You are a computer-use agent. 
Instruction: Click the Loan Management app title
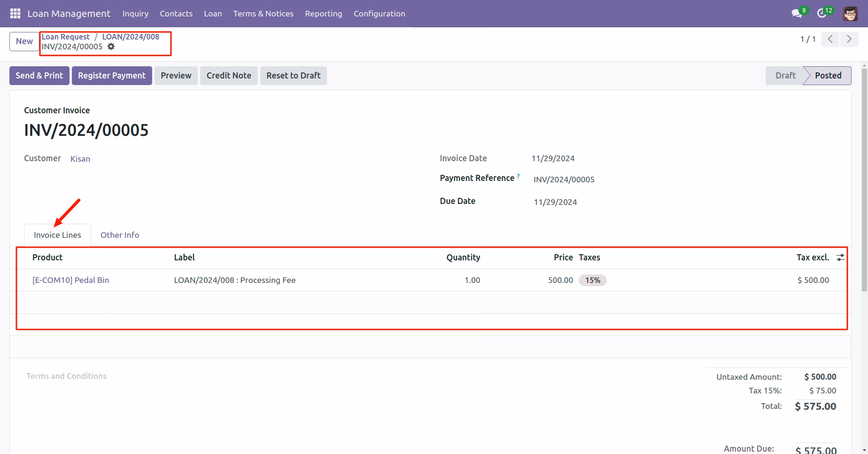click(69, 14)
